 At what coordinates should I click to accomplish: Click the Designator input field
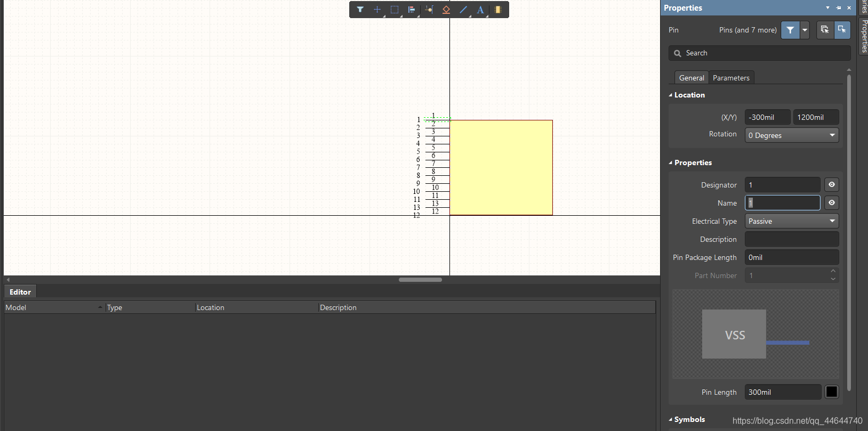pos(782,185)
